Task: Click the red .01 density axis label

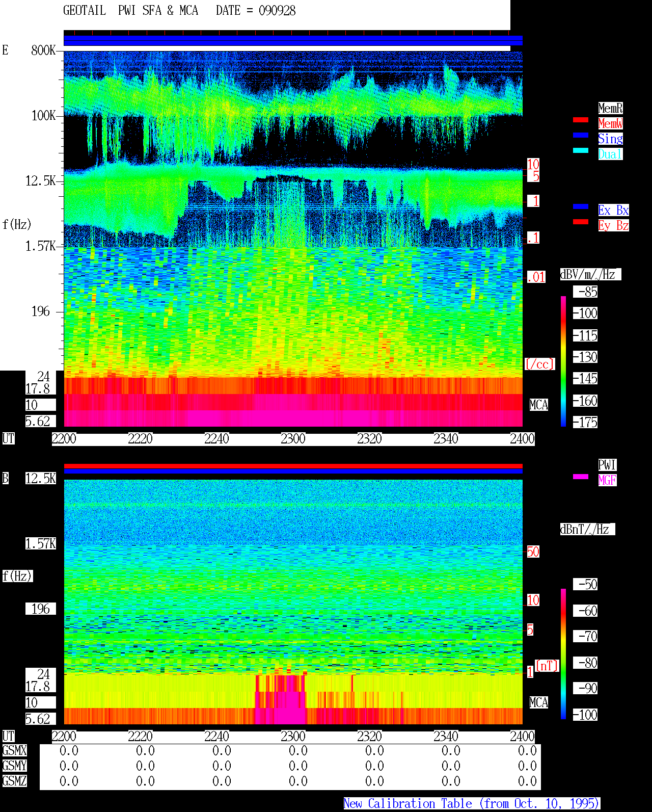Action: tap(536, 277)
